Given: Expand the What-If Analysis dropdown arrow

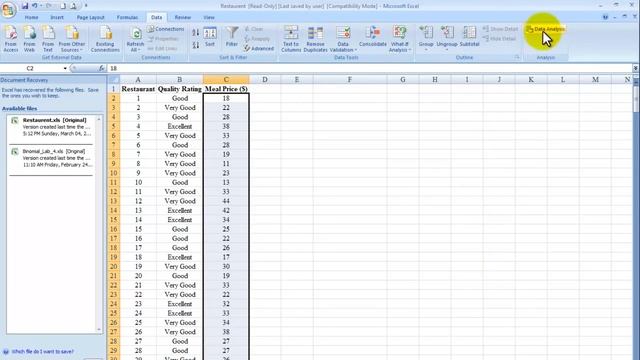Looking at the screenshot, I should pos(410,50).
